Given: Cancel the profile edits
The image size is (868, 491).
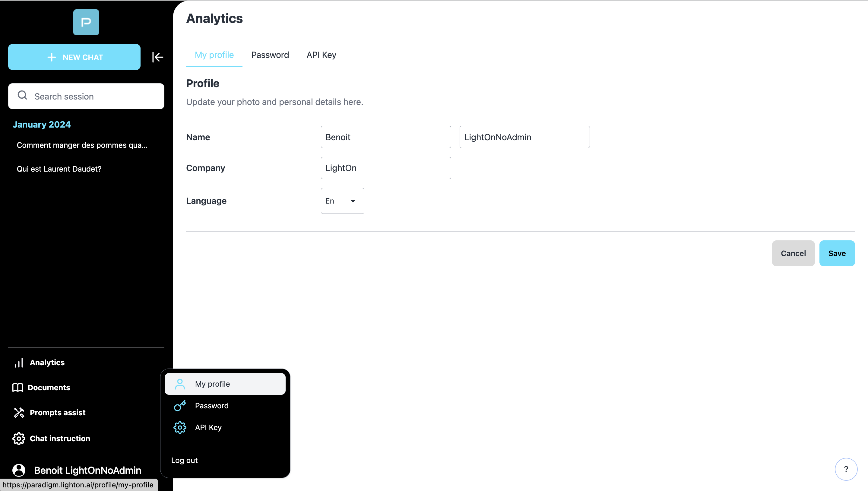Looking at the screenshot, I should click(x=793, y=253).
